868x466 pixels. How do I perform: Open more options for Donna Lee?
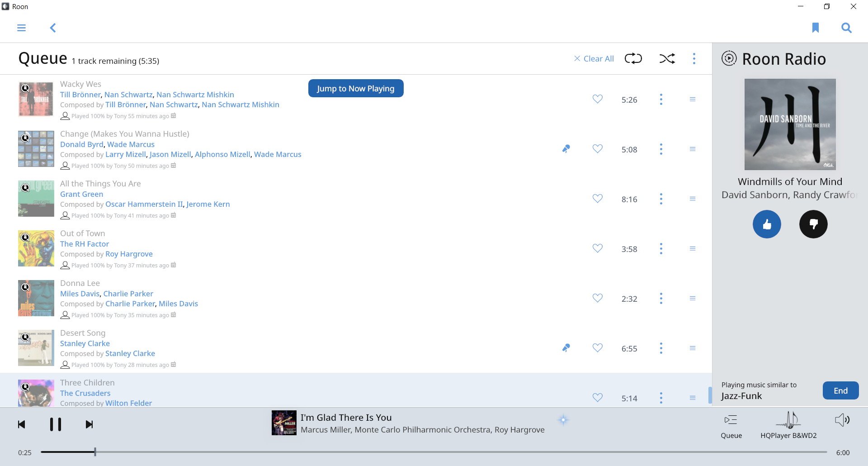click(661, 299)
